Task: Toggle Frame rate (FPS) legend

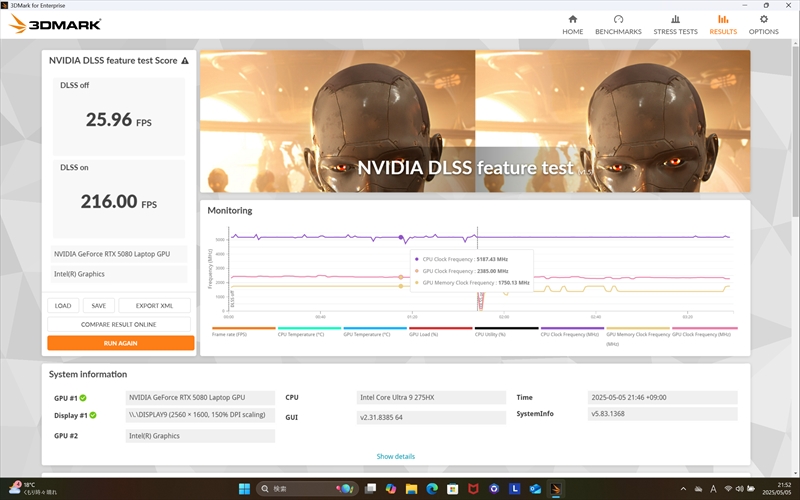Action: point(243,332)
